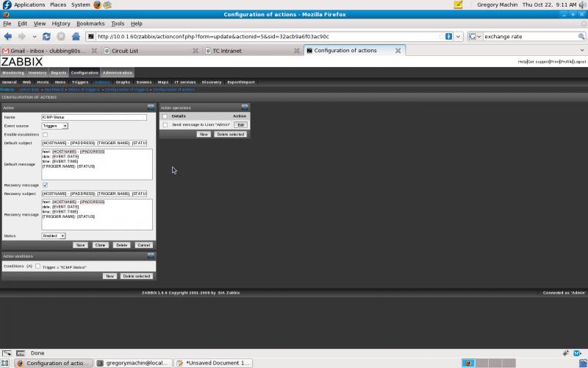This screenshot has height=368, width=588.
Task: Open the help icon in the Action panel header
Action: (151, 107)
